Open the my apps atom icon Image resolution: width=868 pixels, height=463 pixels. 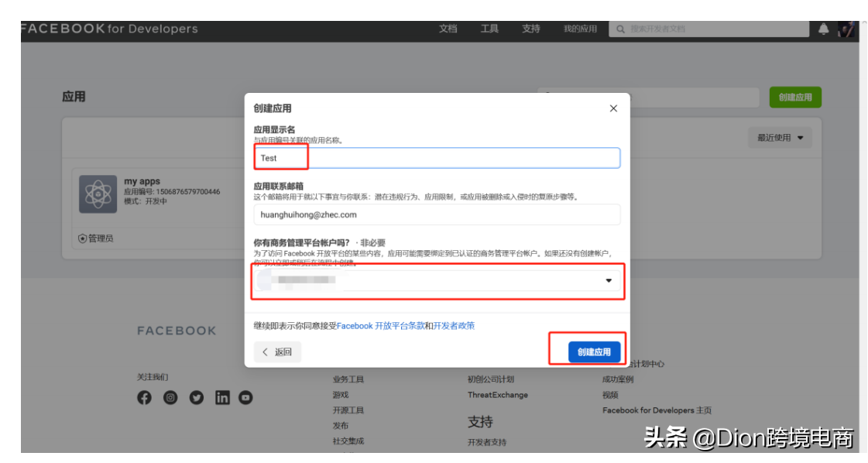point(98,194)
